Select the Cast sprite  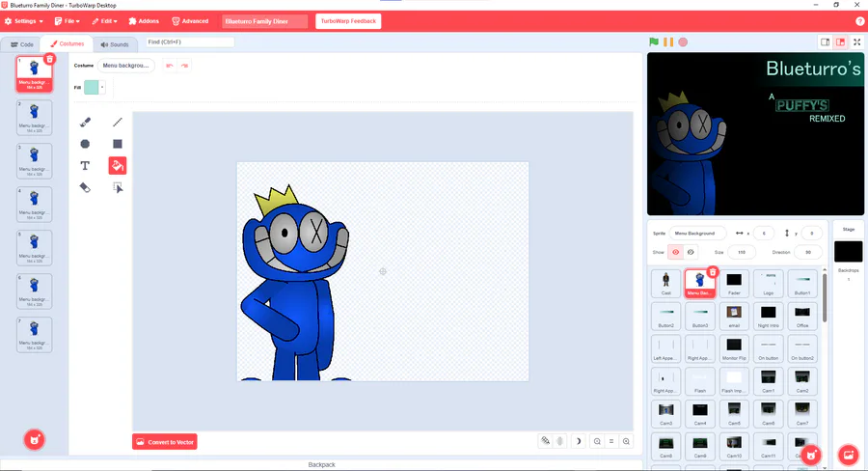coord(665,284)
